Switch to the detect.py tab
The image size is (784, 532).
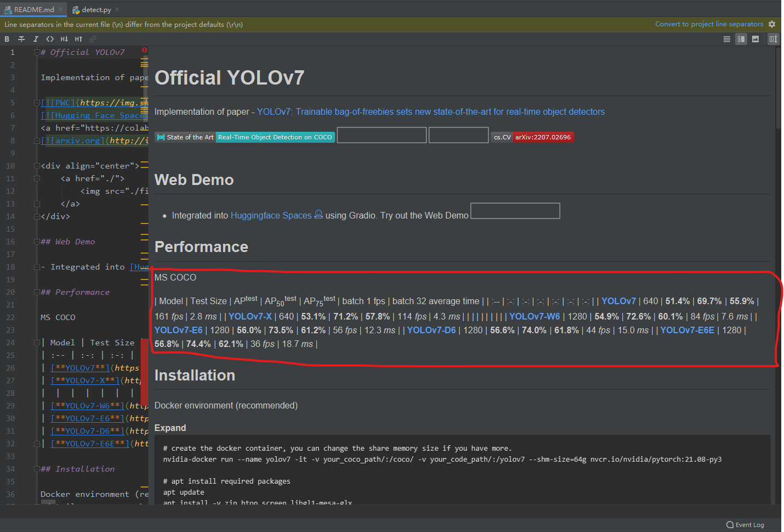click(96, 10)
